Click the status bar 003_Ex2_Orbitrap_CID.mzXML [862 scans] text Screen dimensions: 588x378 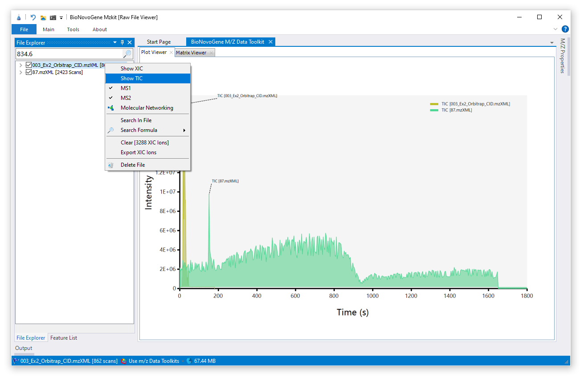point(69,361)
